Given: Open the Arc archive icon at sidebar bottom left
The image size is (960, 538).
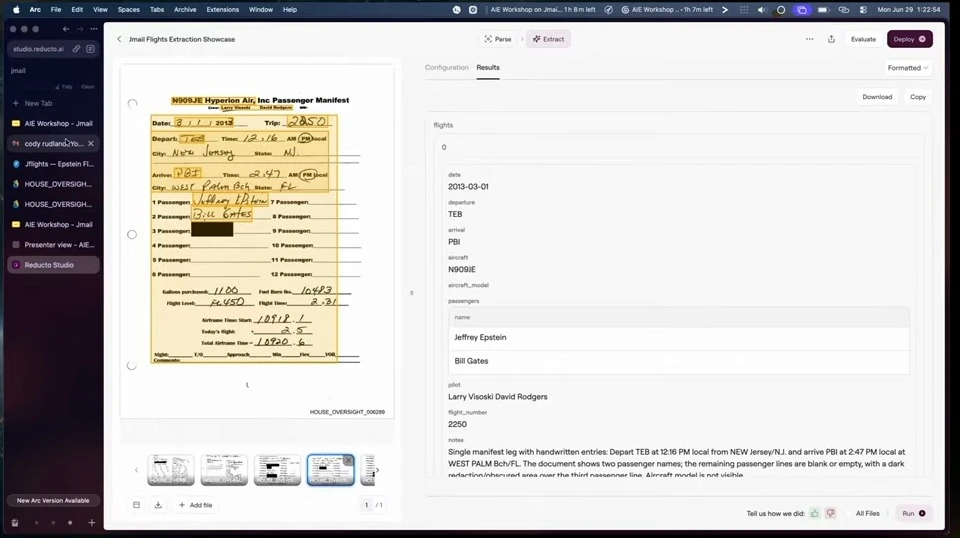Looking at the screenshot, I should 15,523.
